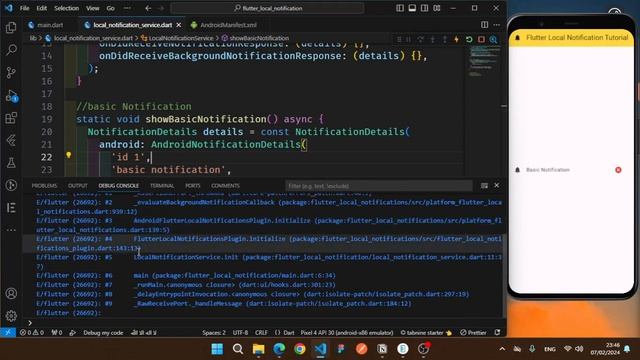Click the lib folder breadcrumb
The height and width of the screenshot is (360, 640).
click(33, 38)
